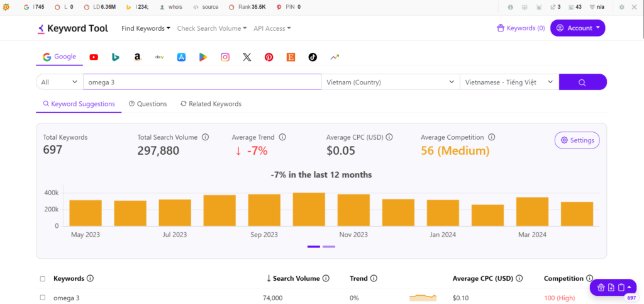Open the Vietnamese - Tiếng Việt language dropdown
This screenshot has height=304, width=644.
click(x=509, y=82)
